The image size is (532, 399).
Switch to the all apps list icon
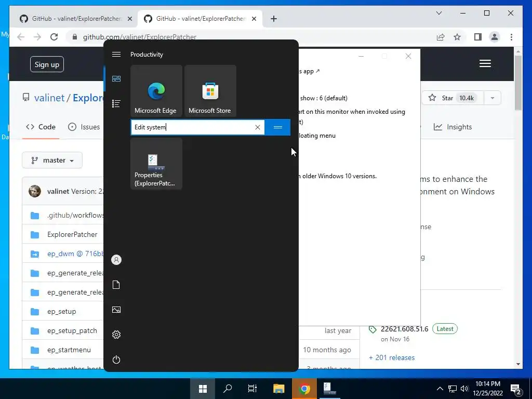tap(116, 103)
